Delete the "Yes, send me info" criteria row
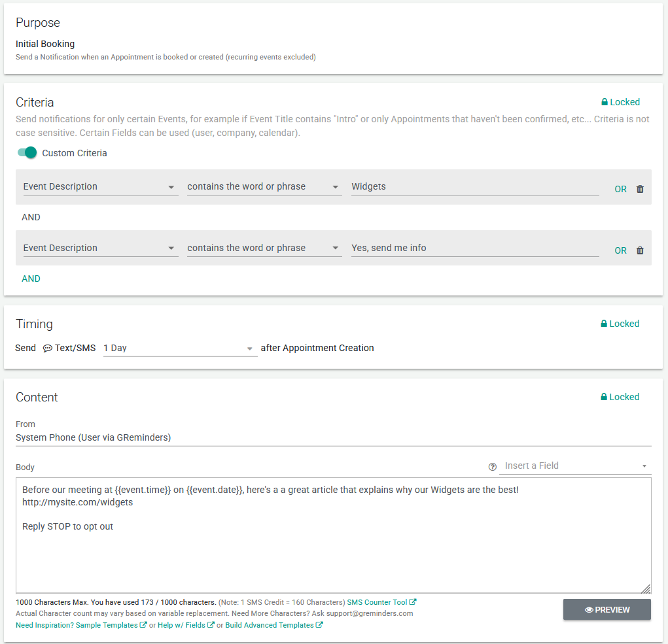 640,250
